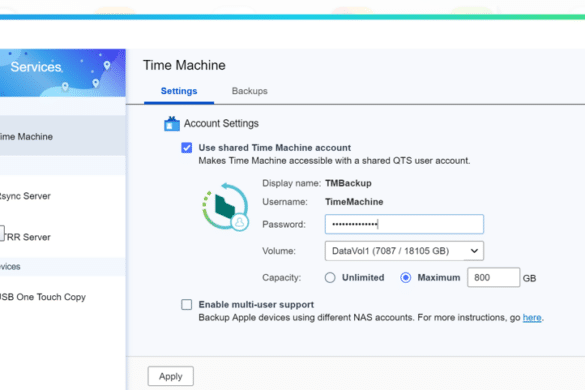585x390 pixels.
Task: Click the Time Machine page title
Action: click(x=184, y=65)
